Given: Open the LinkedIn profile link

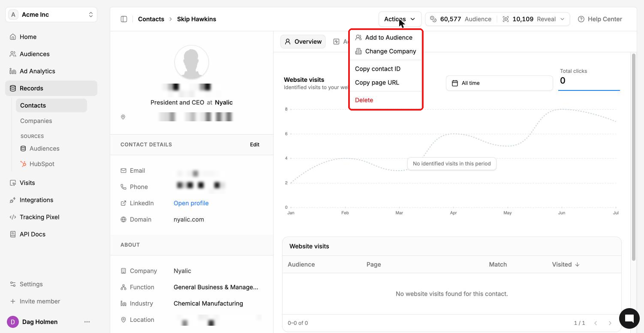Looking at the screenshot, I should click(191, 203).
